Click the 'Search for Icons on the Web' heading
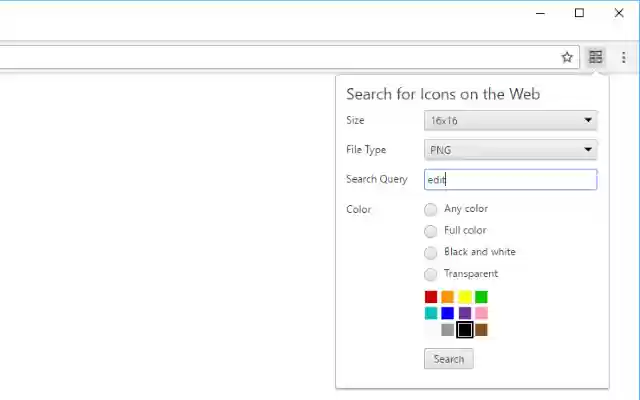Viewport: 640px width, 400px height. tap(443, 94)
